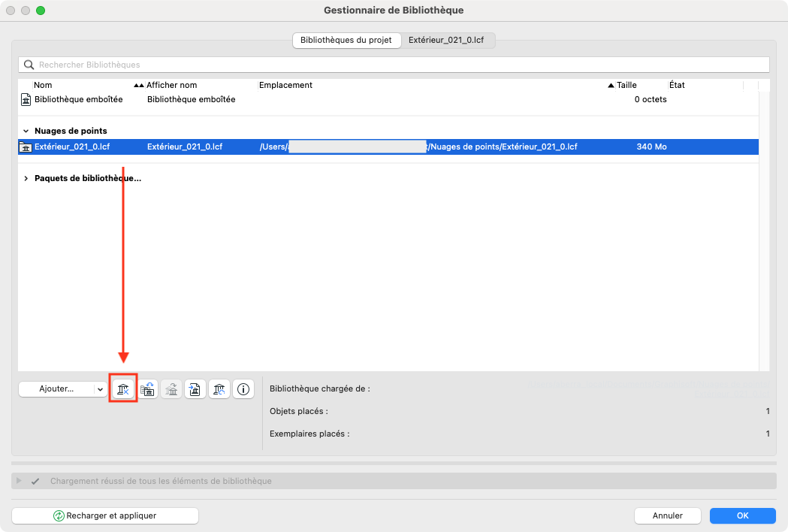Click Bibliothèque emboîtée in Afficher nom column
The height and width of the screenshot is (532, 788).
(191, 99)
